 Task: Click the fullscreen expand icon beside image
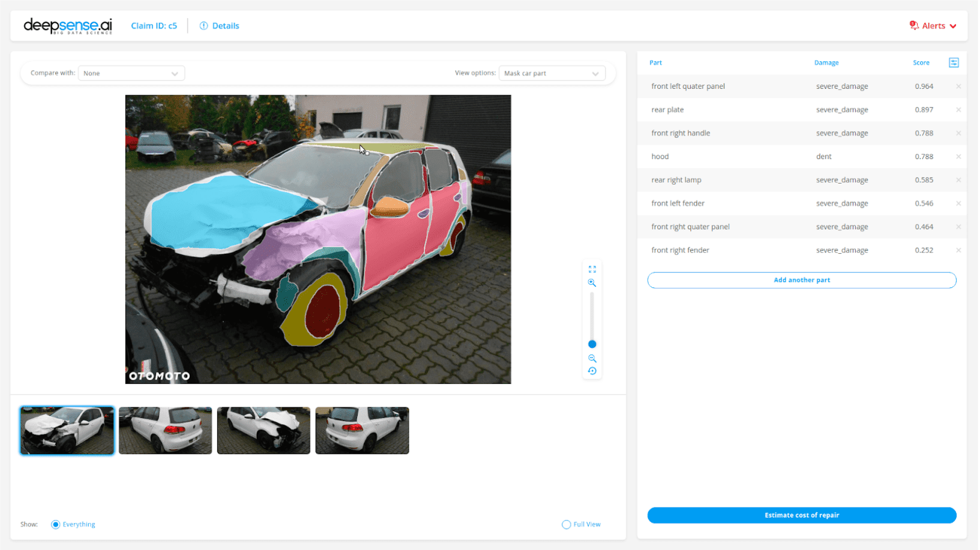coord(592,269)
